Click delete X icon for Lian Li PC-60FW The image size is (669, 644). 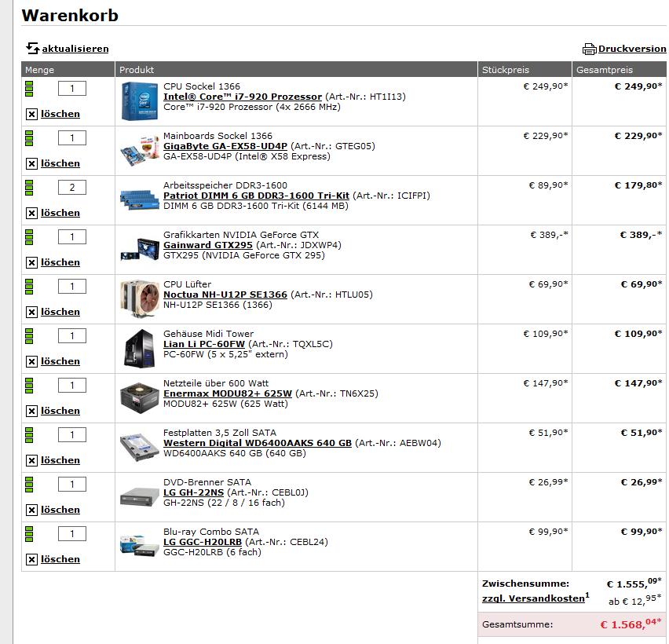(31, 361)
